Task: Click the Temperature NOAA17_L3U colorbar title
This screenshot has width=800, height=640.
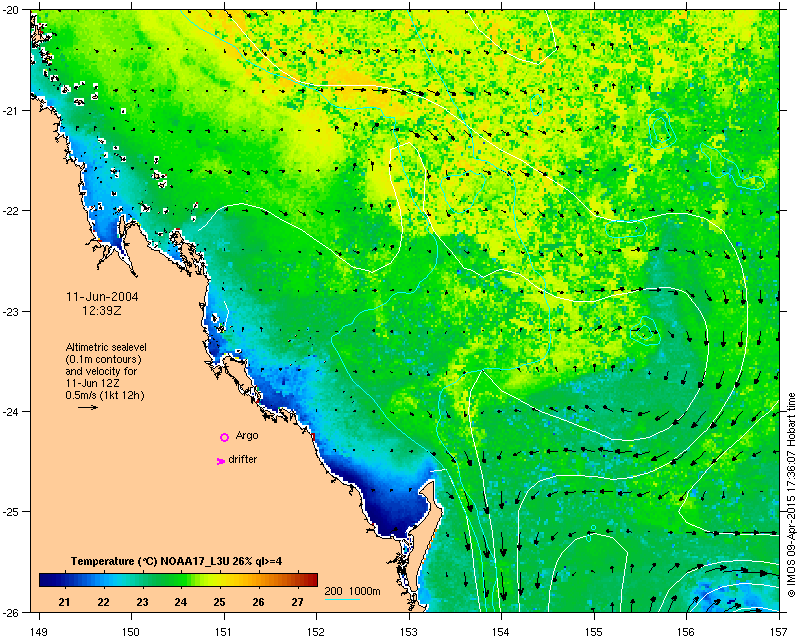Action: click(x=177, y=561)
